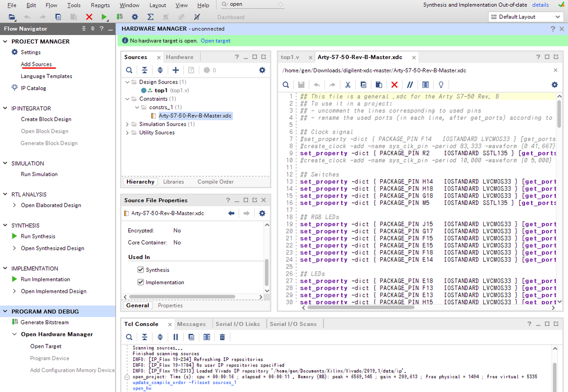Open the Reports menu
The height and width of the screenshot is (392, 568).
(x=100, y=5)
